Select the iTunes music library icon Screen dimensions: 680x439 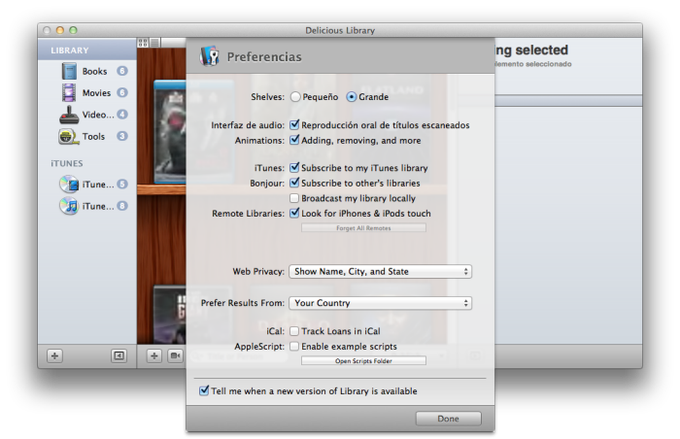[69, 206]
